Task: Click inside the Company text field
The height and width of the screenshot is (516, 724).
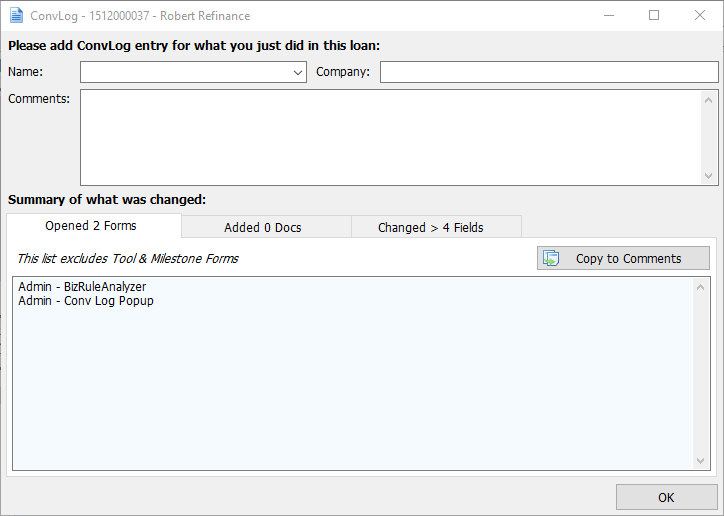Action: (x=548, y=72)
